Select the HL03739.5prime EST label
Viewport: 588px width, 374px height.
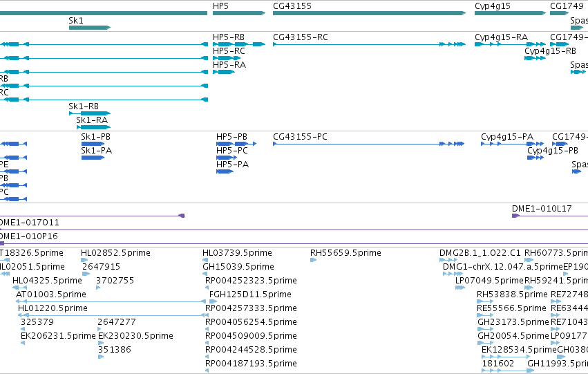click(238, 253)
